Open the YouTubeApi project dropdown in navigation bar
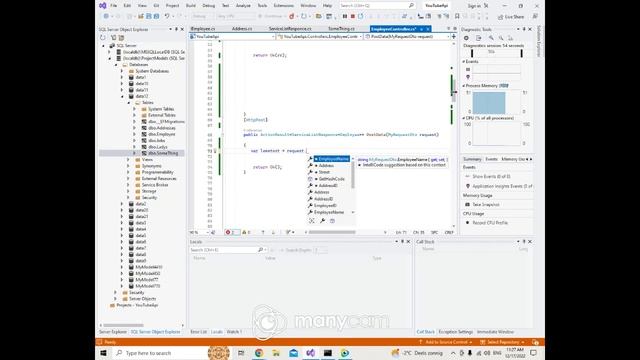 tap(273, 37)
